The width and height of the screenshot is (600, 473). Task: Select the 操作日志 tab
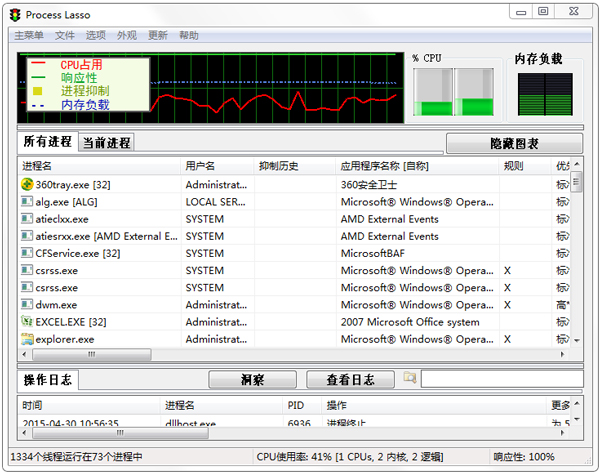[x=47, y=380]
